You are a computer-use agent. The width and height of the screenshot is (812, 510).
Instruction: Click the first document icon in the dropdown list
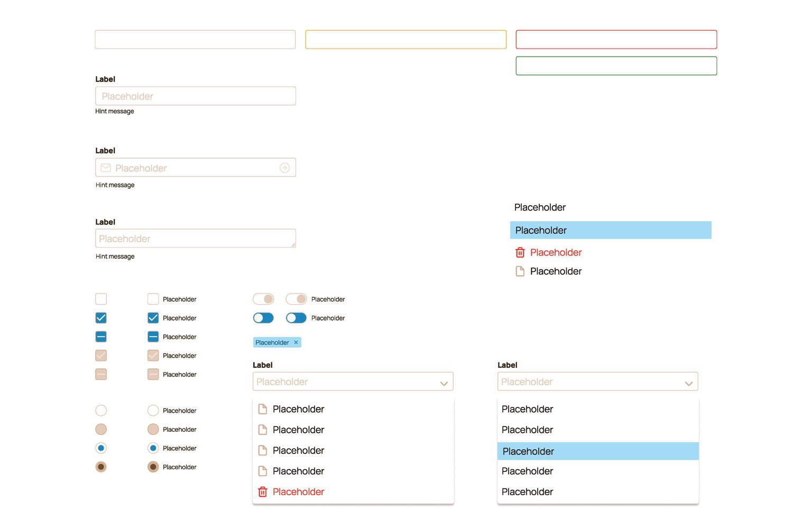263,409
